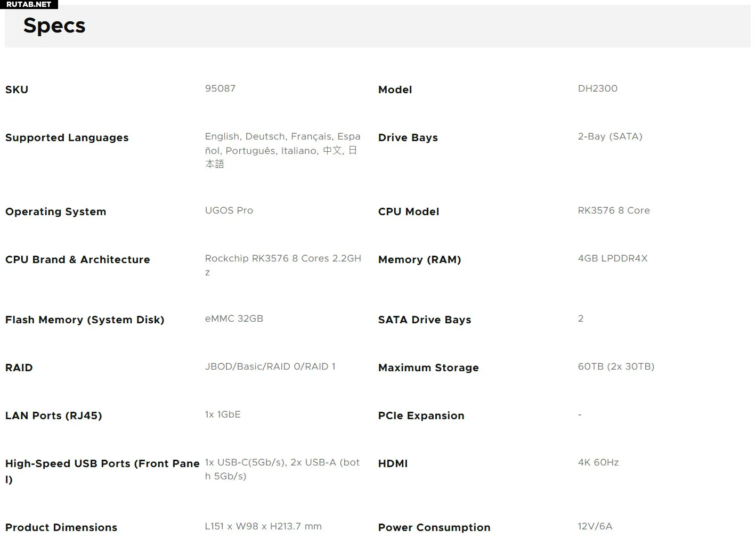This screenshot has height=547, width=756.
Task: Click the eMMC 32GB flash memory value
Action: coord(234,319)
